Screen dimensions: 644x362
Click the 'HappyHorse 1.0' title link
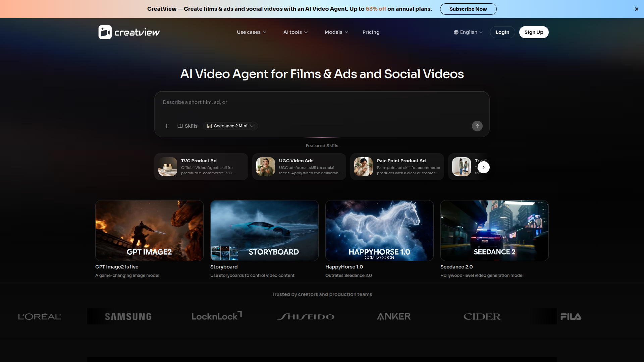pos(344,267)
